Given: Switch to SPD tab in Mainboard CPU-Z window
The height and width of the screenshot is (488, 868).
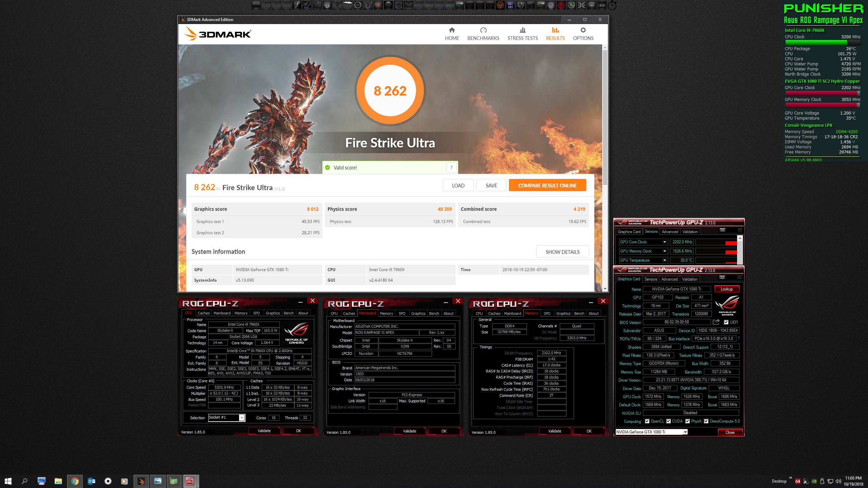Looking at the screenshot, I should click(x=402, y=313).
